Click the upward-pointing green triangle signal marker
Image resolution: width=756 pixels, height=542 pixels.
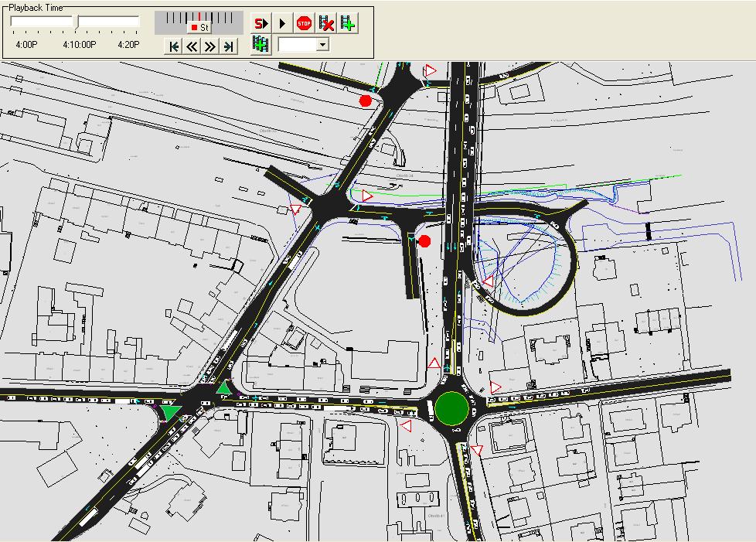tap(224, 387)
